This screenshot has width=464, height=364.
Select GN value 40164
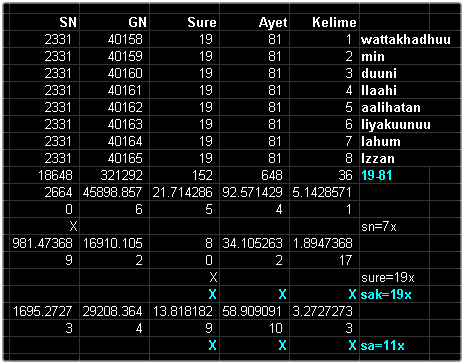click(125, 141)
